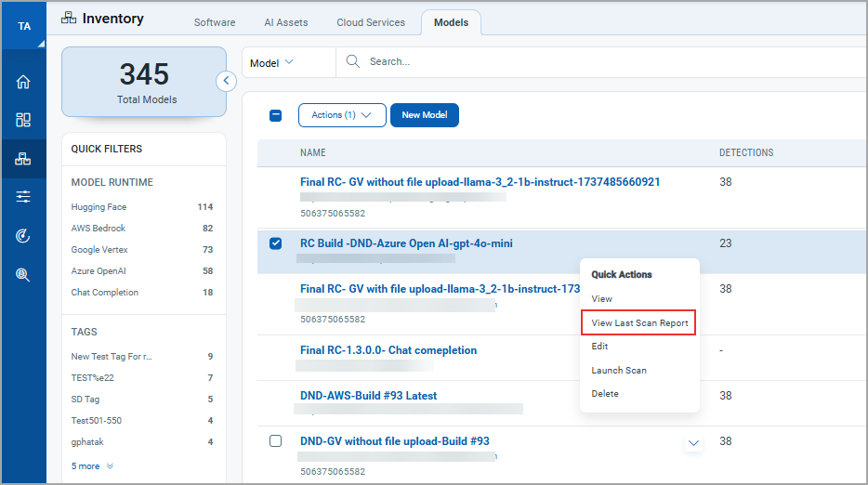Open DND-GV without file upload-Build #93 link
868x485 pixels.
coord(395,441)
